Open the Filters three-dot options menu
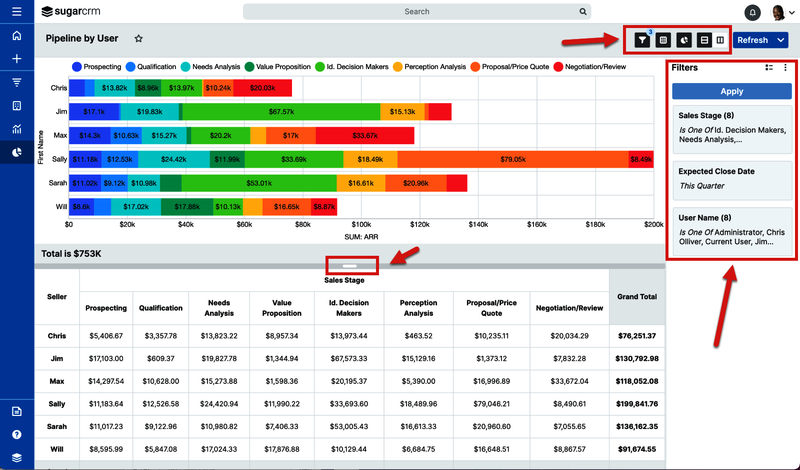 [x=785, y=68]
